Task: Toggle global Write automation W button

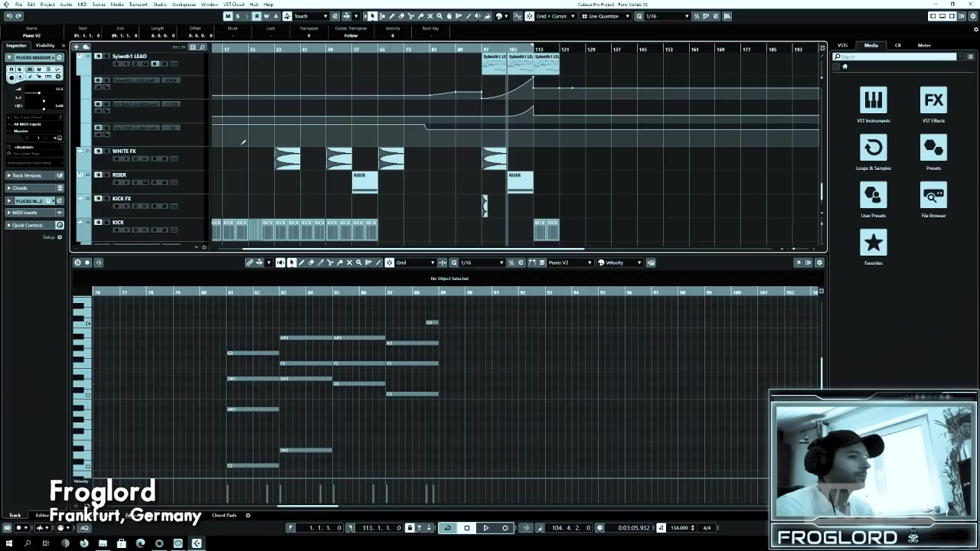Action: [266, 16]
